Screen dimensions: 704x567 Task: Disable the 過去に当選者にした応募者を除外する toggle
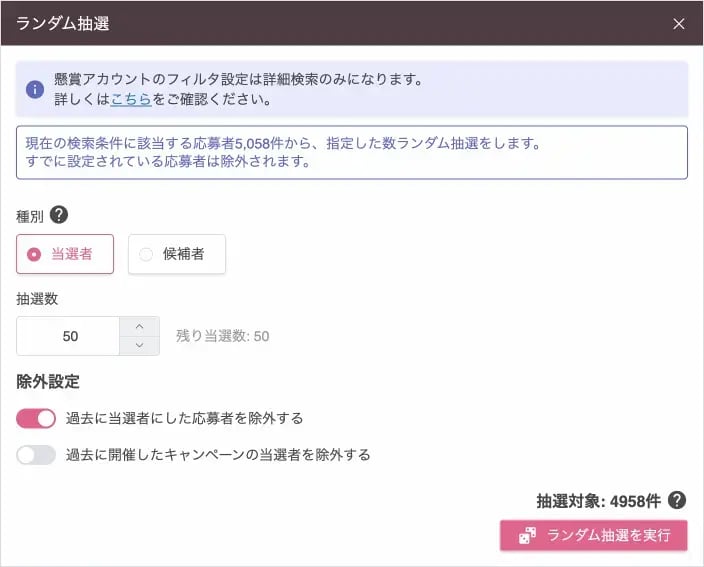pyautogui.click(x=36, y=418)
